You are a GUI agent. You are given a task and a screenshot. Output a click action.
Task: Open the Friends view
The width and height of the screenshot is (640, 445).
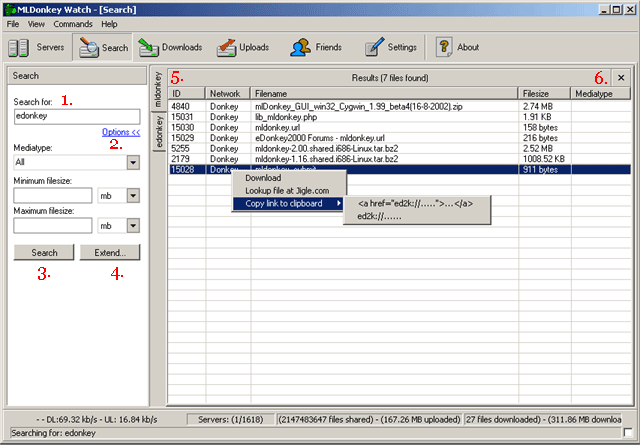(x=316, y=47)
